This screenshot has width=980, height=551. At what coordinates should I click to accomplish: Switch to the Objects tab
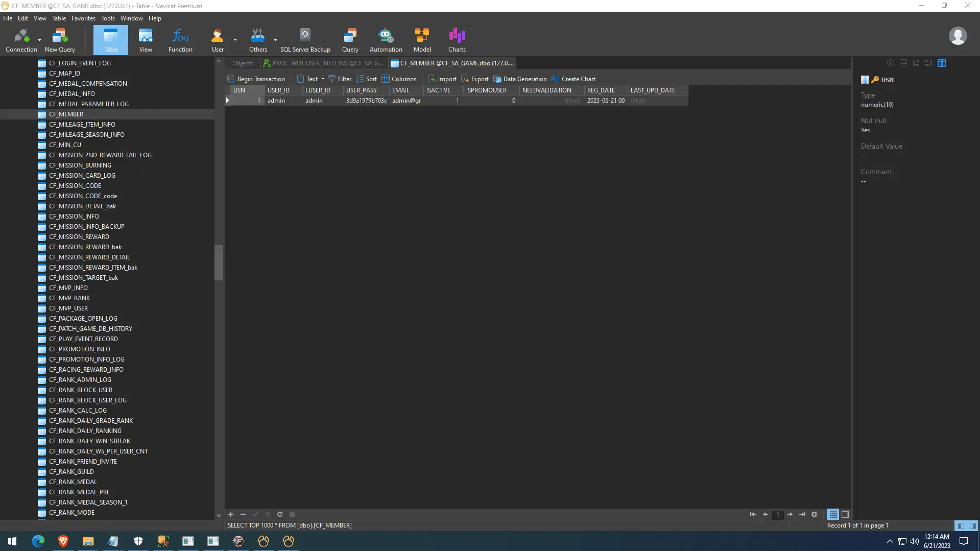(242, 63)
